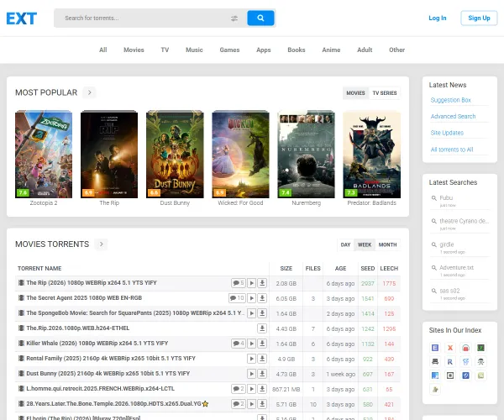Screen dimensions: 504x420
Task: Play The Secret Agent 2025 stream icon
Action: coord(251,298)
